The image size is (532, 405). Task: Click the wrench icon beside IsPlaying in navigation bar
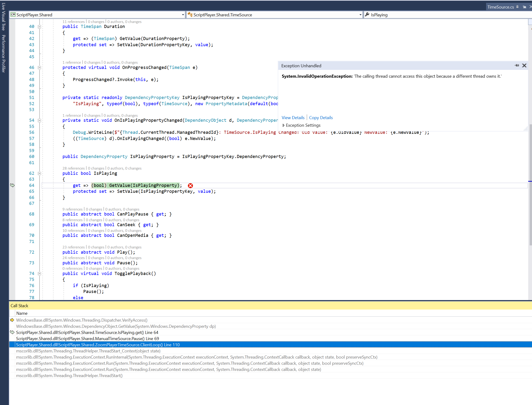(367, 15)
